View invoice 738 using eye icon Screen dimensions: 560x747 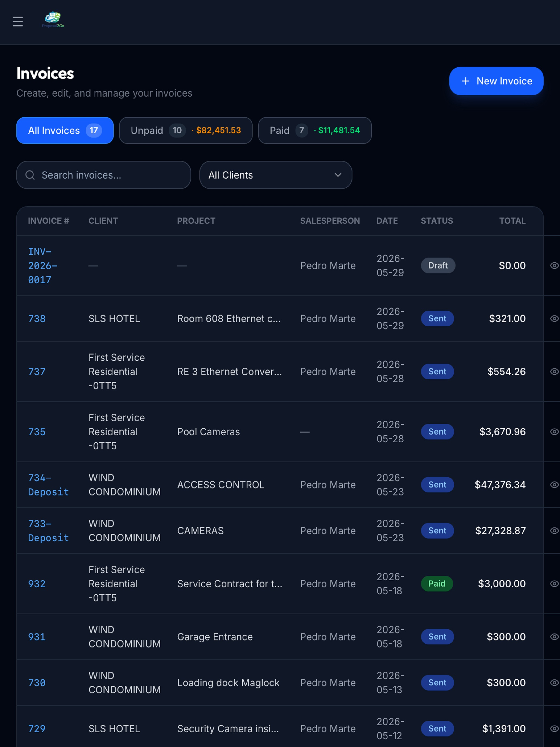(554, 318)
